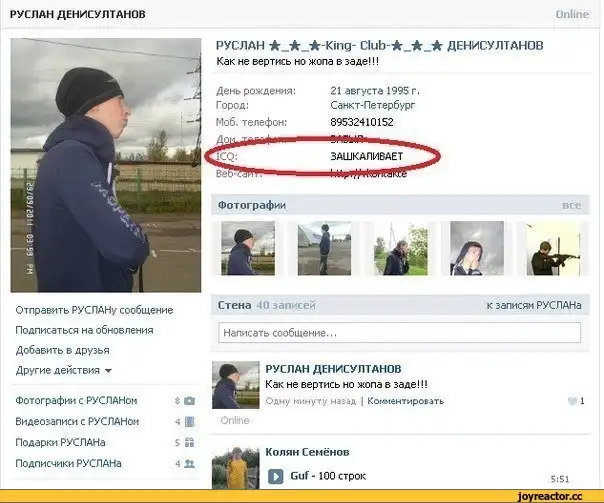Expand the Другие действия dropdown
Image resolution: width=604 pixels, height=503 pixels.
point(64,370)
